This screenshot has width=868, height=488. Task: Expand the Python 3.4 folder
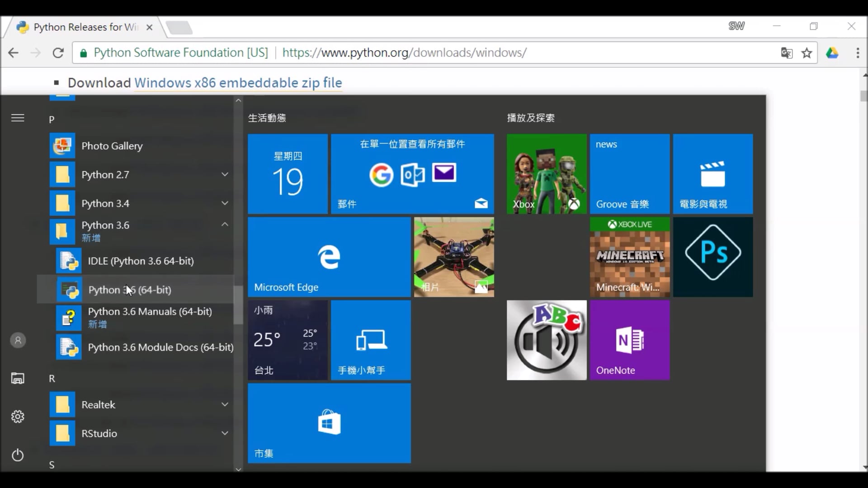[x=225, y=203]
